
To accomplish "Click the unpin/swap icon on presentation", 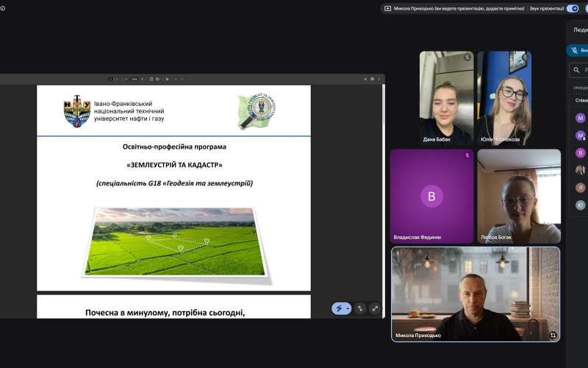I will [360, 308].
